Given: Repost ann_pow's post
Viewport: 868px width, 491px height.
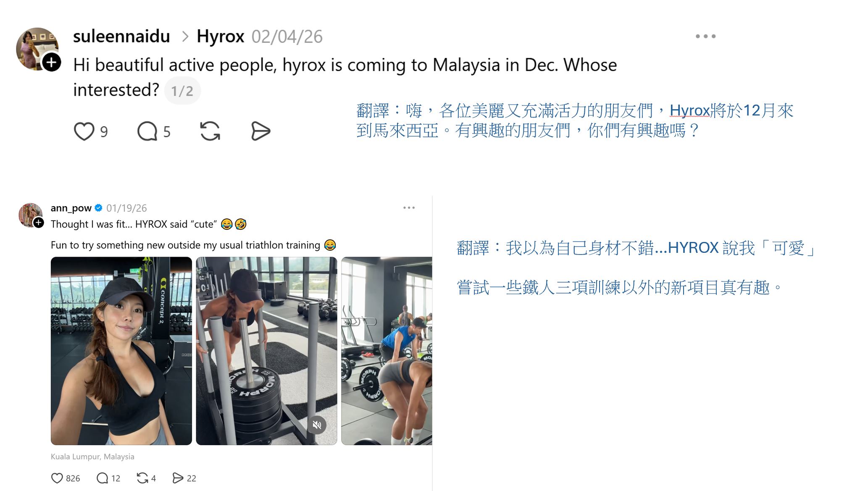Looking at the screenshot, I should tap(142, 478).
